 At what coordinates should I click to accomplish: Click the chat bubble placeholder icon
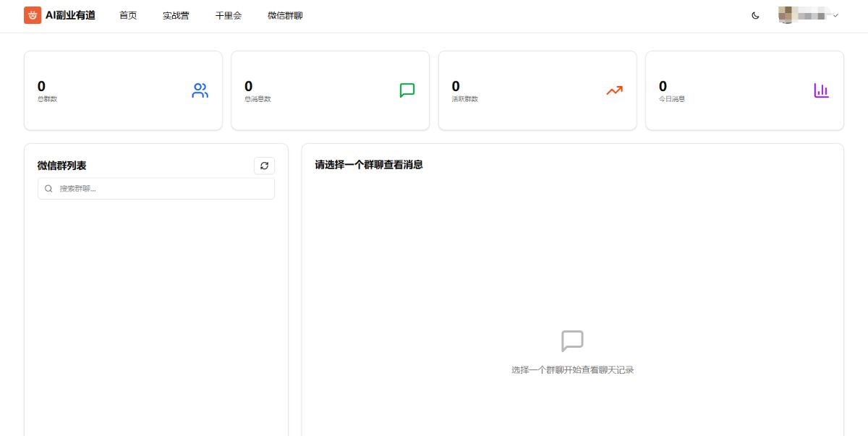click(x=572, y=341)
